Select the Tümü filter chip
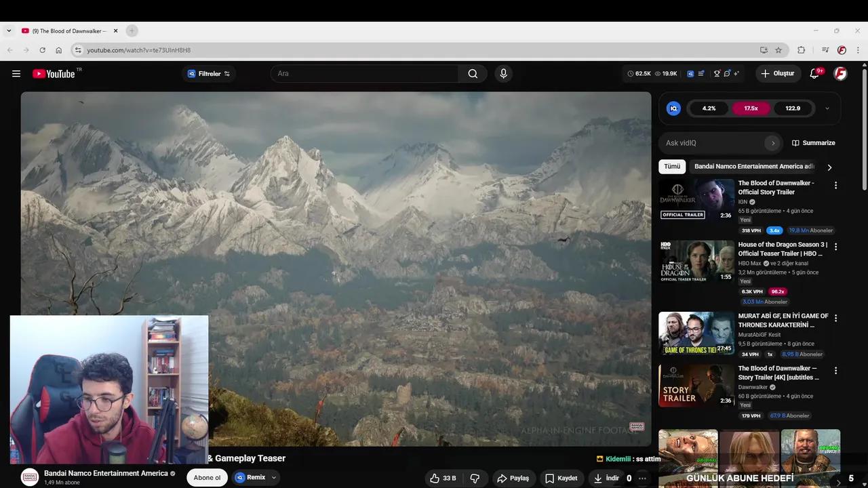This screenshot has width=868, height=488. point(672,167)
